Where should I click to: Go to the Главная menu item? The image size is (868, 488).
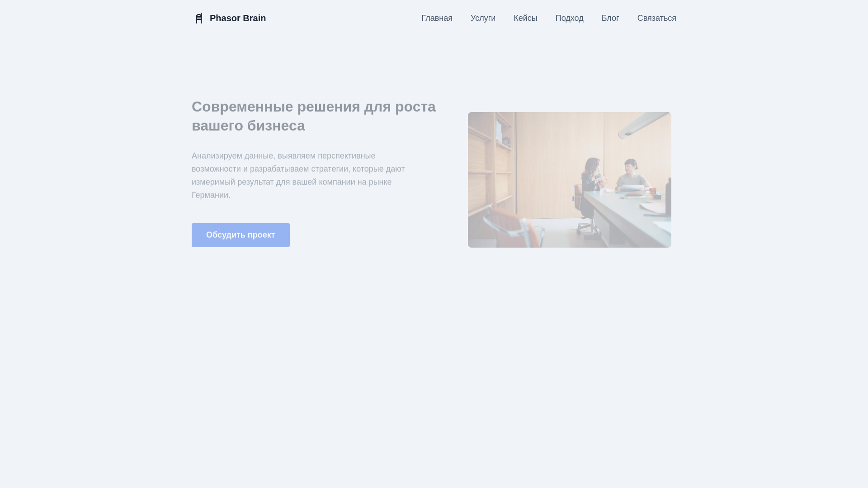[437, 18]
